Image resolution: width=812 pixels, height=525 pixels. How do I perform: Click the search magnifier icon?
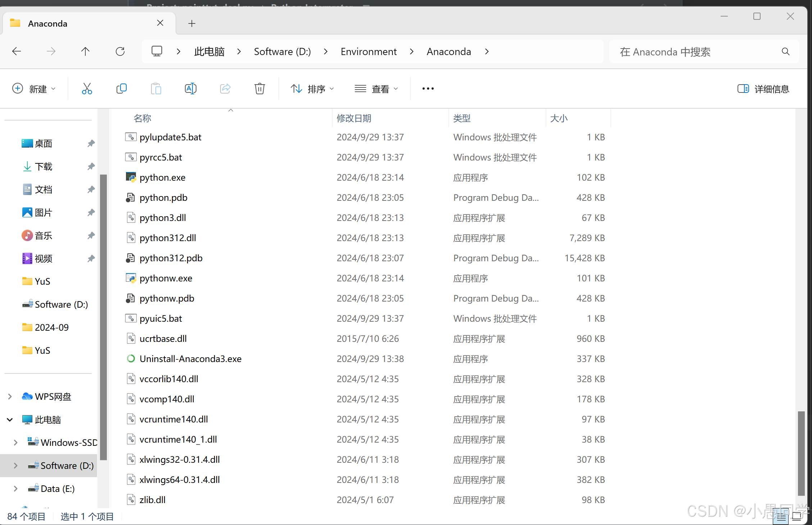[x=786, y=52]
